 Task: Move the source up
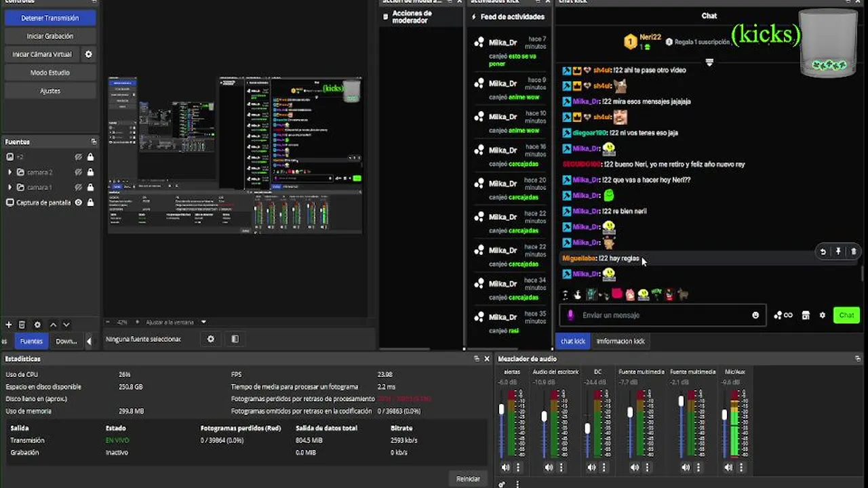(53, 325)
